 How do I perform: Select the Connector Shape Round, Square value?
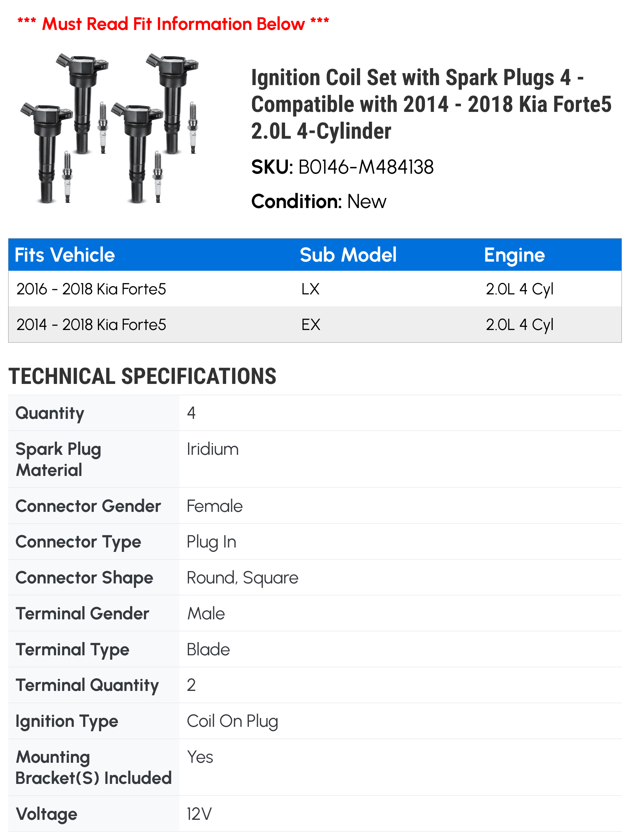243,577
